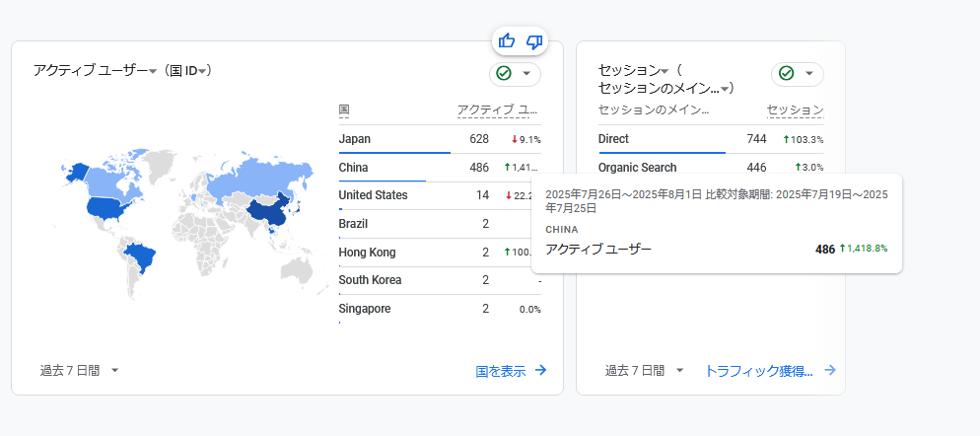The image size is (980, 436).
Task: Click green check status icon on country card
Action: click(x=504, y=74)
